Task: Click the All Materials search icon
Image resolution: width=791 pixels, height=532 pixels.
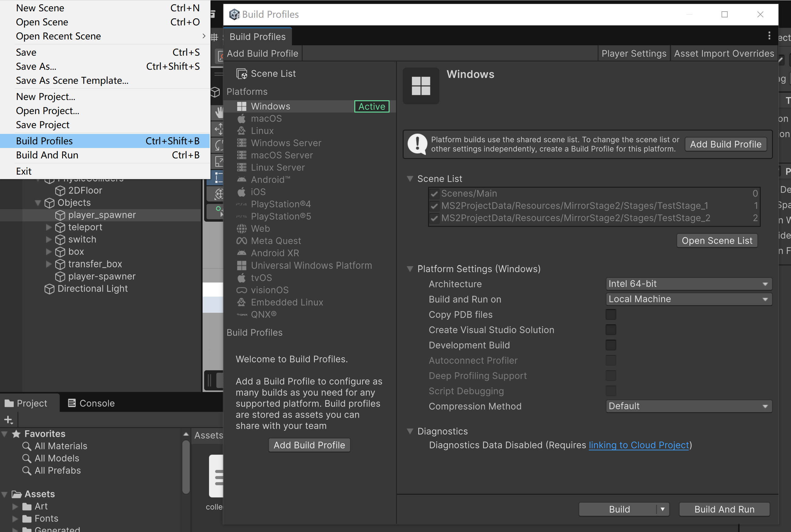Action: 27,446
